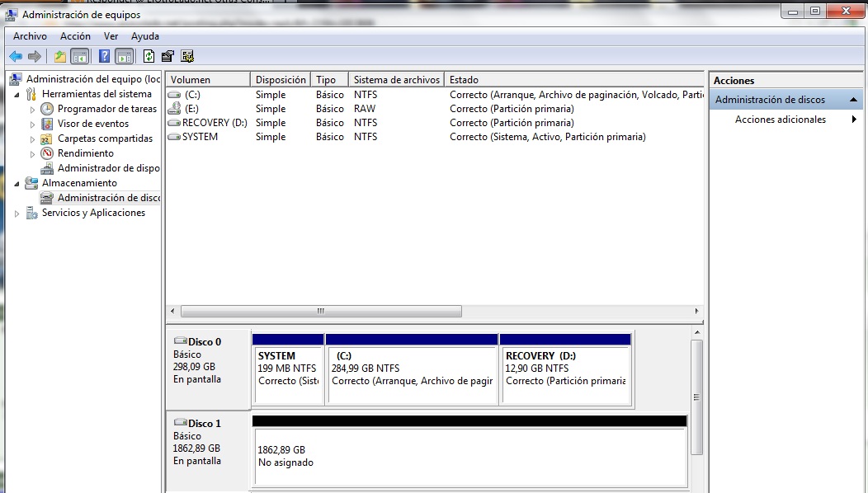The width and height of the screenshot is (868, 493).
Task: Click the Servicios y Aplicaciones icon
Action: tap(31, 213)
